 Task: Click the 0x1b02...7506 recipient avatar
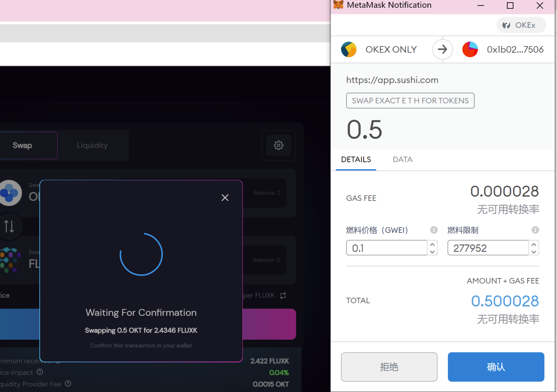click(470, 49)
